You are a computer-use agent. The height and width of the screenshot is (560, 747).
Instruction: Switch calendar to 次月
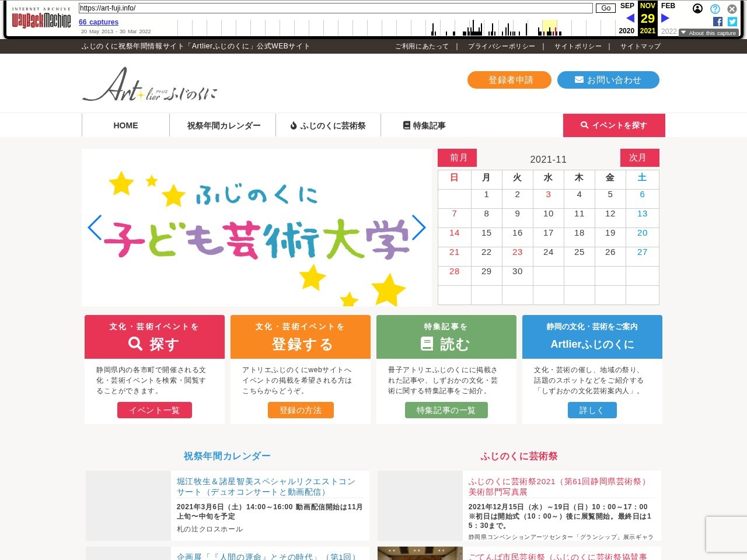coord(639,157)
